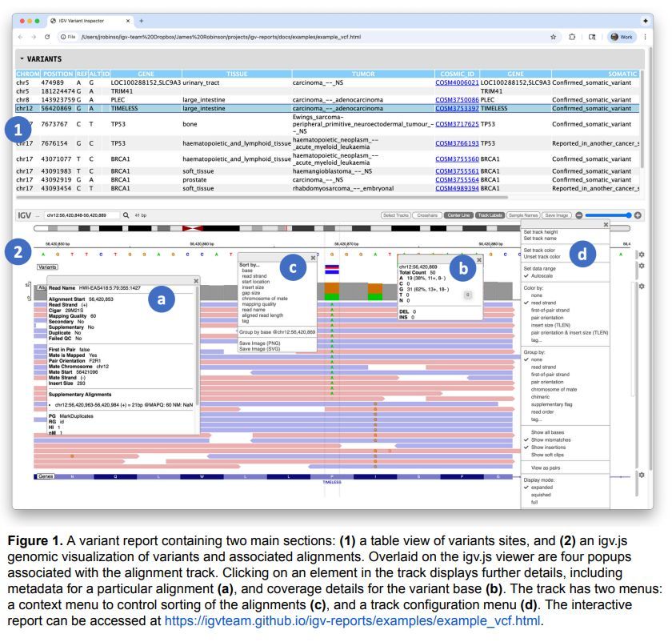Viewport: 672px width, 642px height.
Task: Open gear menu for the Genes track
Action: (x=642, y=475)
